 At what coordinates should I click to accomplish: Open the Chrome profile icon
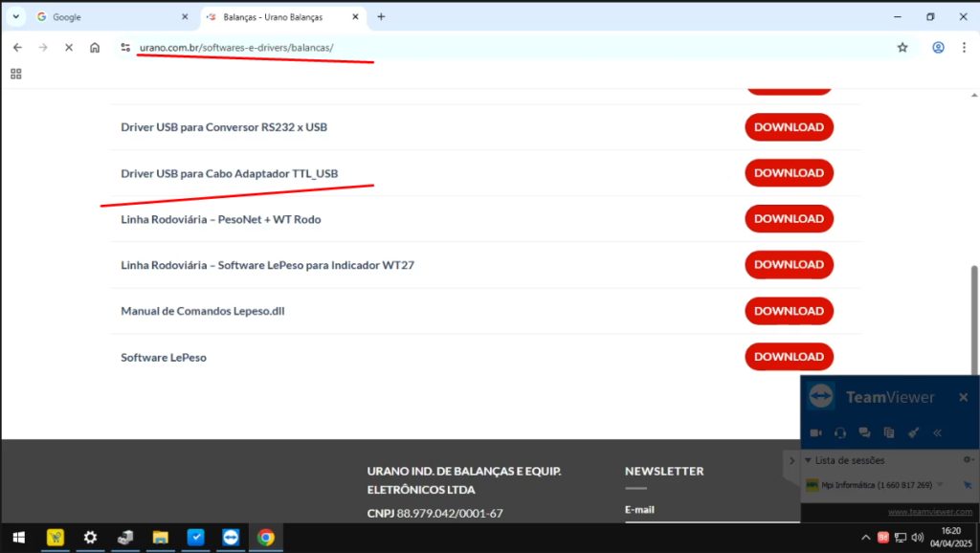[938, 48]
